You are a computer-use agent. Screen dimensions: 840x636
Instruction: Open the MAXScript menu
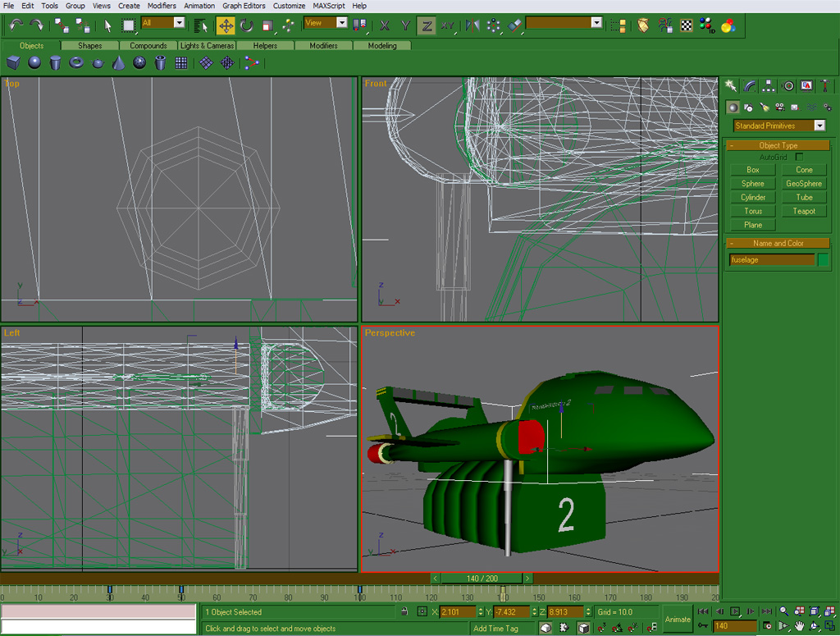point(329,6)
